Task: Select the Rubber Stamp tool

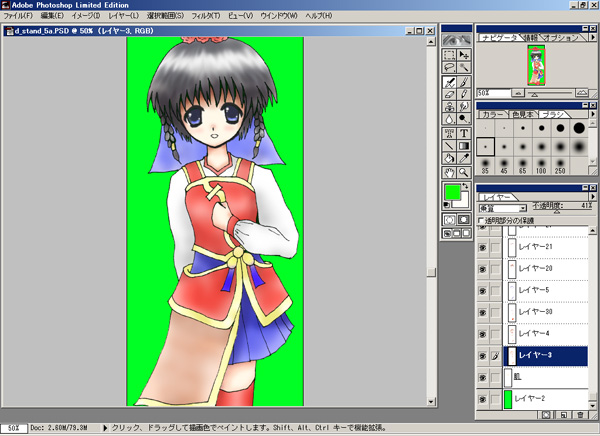Action: coord(449,106)
